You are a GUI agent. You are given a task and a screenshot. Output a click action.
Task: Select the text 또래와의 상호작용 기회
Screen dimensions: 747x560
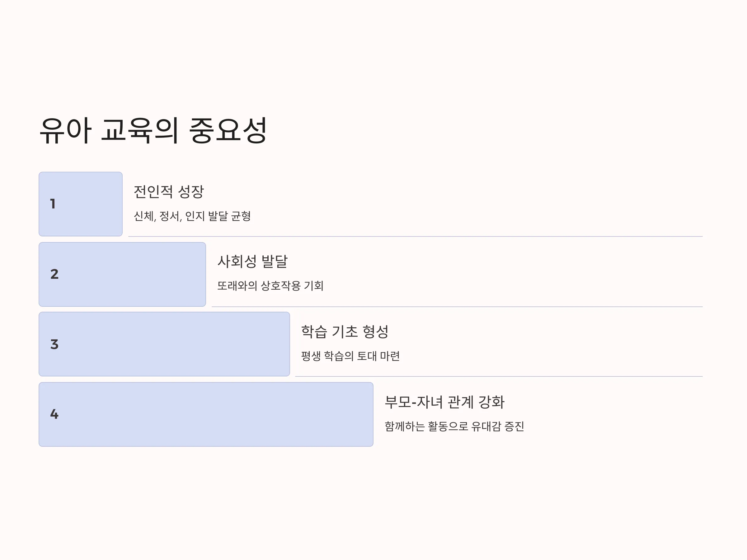tap(270, 286)
